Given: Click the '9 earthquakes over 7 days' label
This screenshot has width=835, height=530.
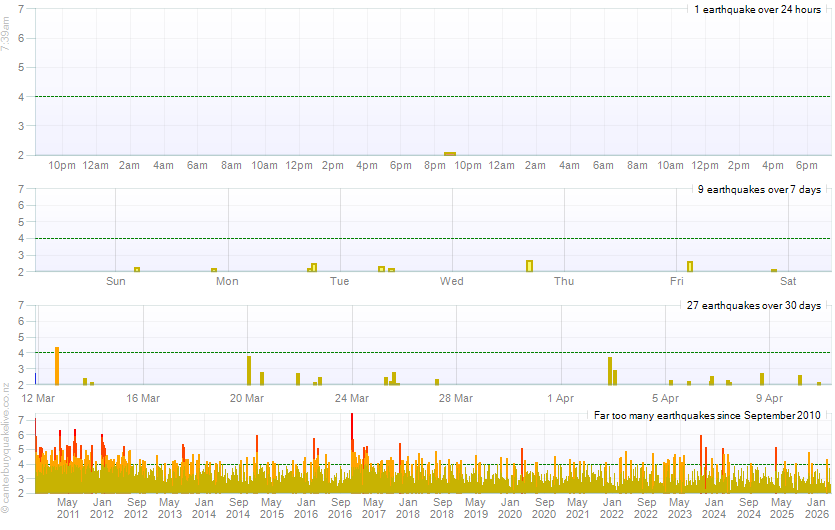Looking at the screenshot, I should tap(759, 189).
